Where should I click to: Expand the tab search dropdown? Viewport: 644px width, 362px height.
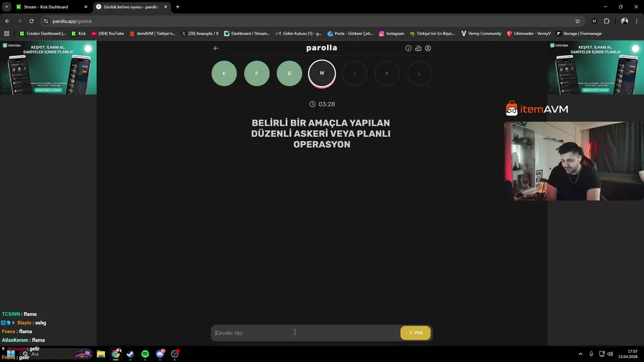tap(6, 7)
